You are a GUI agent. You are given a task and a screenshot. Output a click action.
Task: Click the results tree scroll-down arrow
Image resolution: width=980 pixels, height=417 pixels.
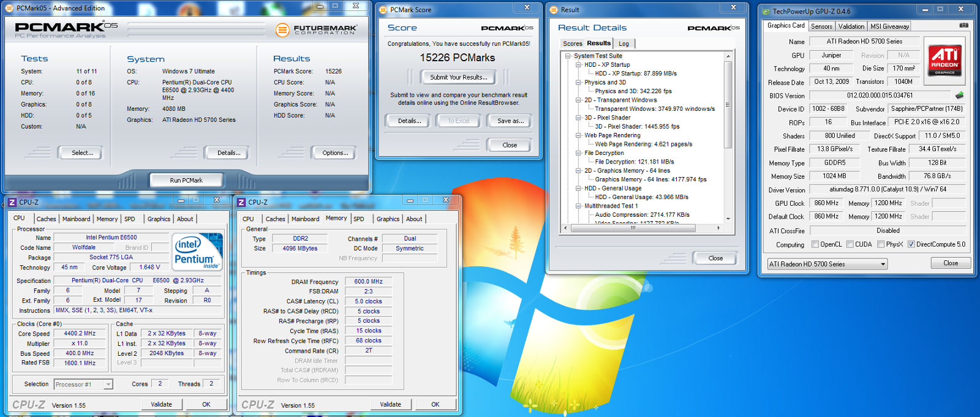click(x=728, y=219)
